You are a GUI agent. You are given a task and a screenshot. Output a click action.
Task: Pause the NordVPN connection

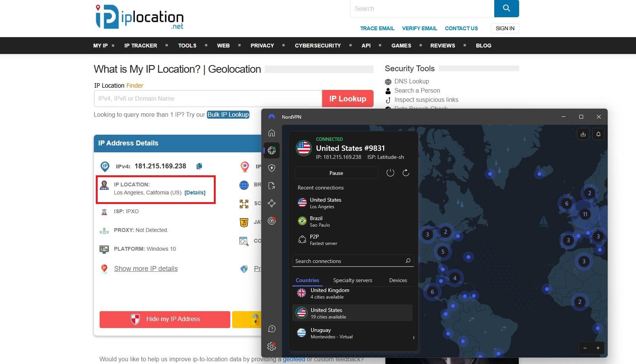[x=336, y=173]
